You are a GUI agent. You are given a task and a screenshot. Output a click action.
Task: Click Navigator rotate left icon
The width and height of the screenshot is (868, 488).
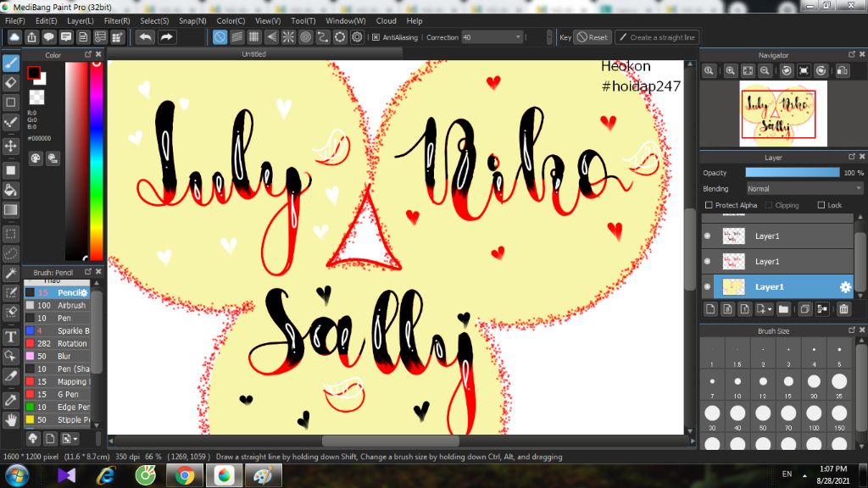point(786,71)
